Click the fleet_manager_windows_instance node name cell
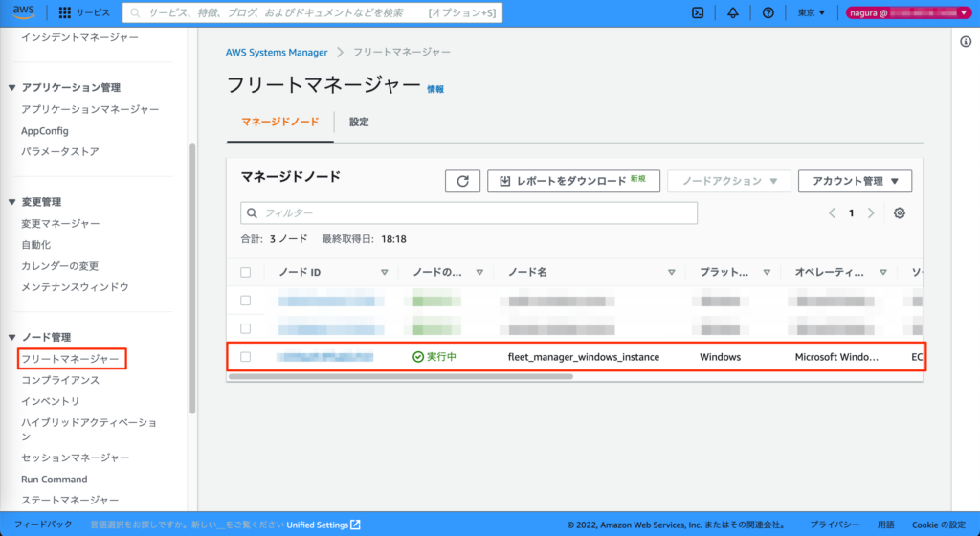Image resolution: width=980 pixels, height=536 pixels. pos(584,357)
